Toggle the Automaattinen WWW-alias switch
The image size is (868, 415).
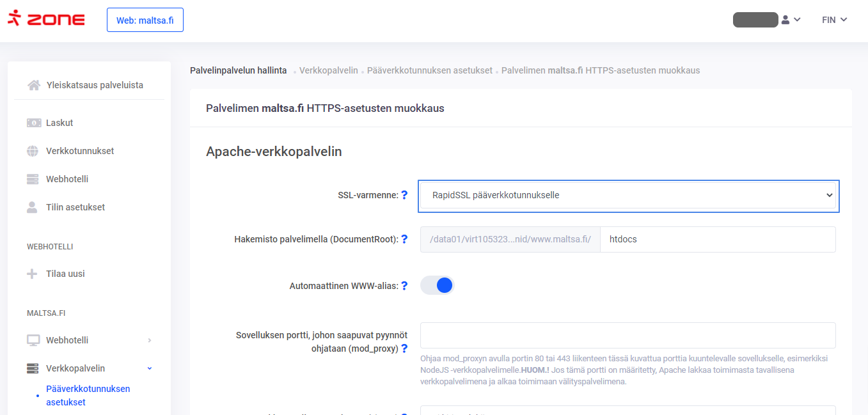point(437,285)
